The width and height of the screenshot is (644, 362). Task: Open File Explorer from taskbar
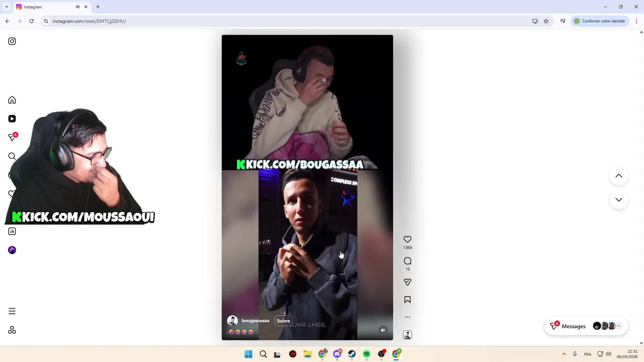tap(307, 354)
